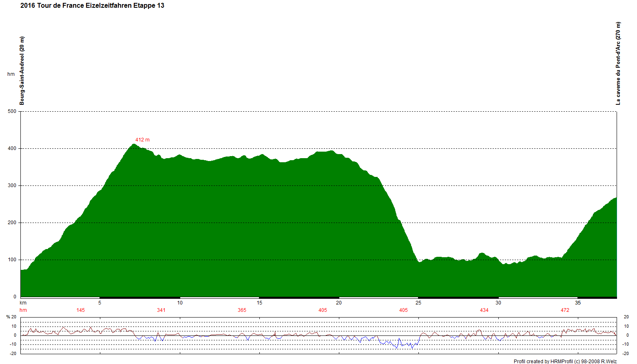Click the credit text 'Profil created by HRMProfil (c) 98-2008 R.Welz'

pos(565,362)
